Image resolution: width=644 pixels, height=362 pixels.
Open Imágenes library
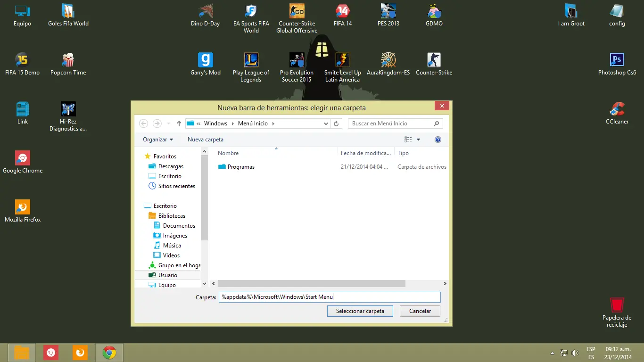tap(170, 236)
